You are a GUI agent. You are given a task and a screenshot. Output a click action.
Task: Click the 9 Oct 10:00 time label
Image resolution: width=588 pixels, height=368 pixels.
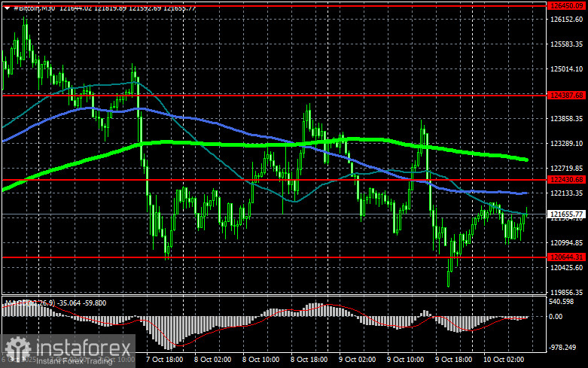pos(405,360)
